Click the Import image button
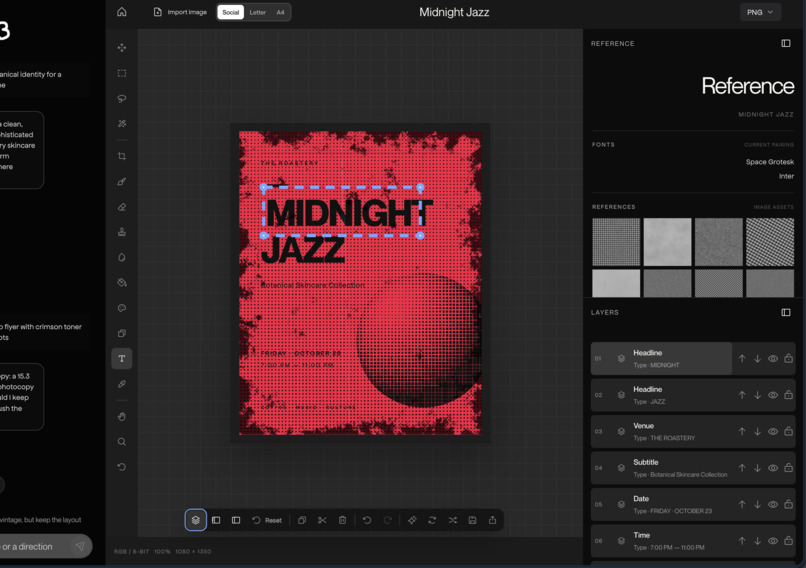806x568 pixels. pyautogui.click(x=180, y=12)
